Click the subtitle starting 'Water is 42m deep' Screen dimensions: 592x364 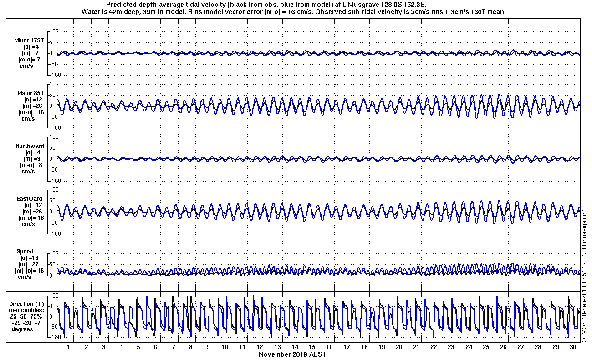click(x=292, y=12)
